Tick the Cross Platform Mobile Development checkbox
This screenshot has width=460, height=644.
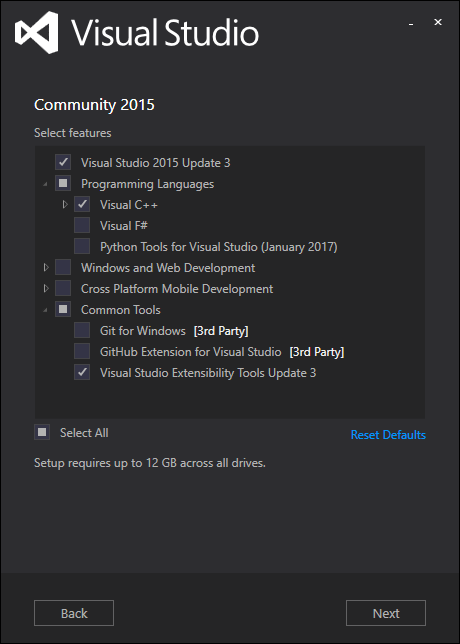(63, 288)
